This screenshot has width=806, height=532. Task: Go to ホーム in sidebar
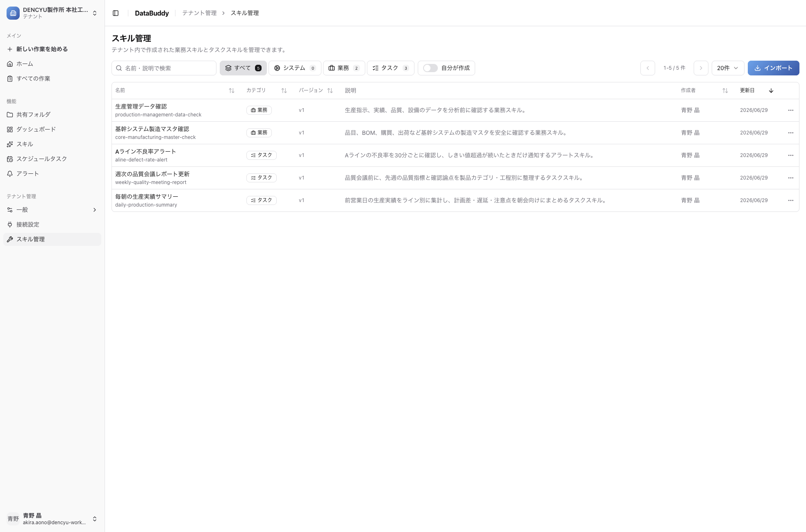[52, 64]
